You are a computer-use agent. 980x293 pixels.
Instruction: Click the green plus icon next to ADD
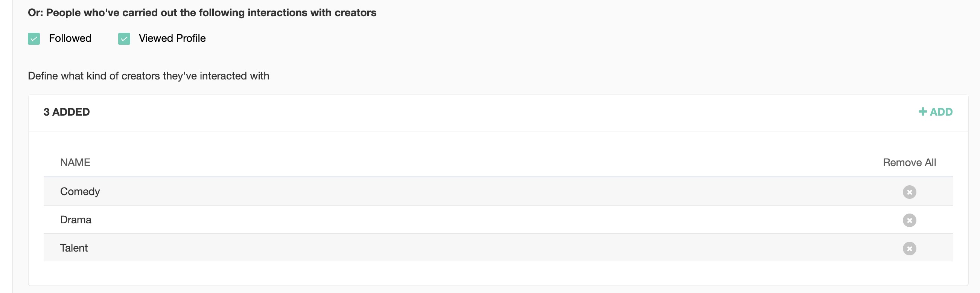[x=922, y=111]
